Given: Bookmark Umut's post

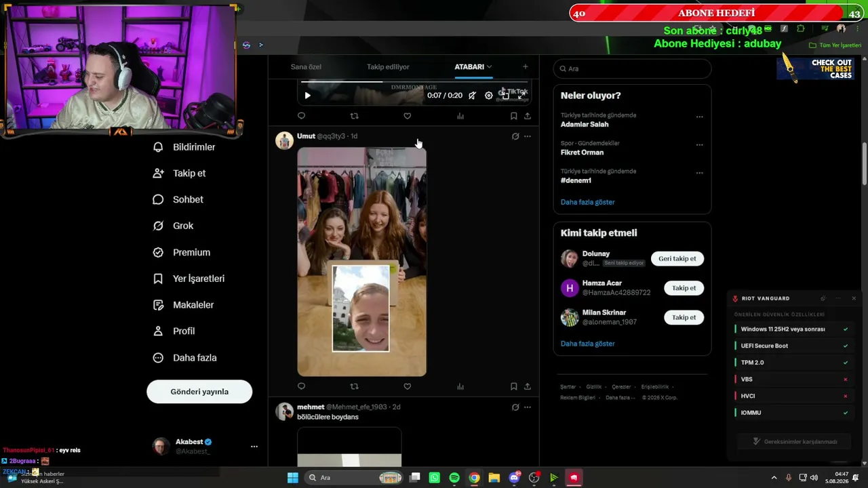Looking at the screenshot, I should pos(513,386).
